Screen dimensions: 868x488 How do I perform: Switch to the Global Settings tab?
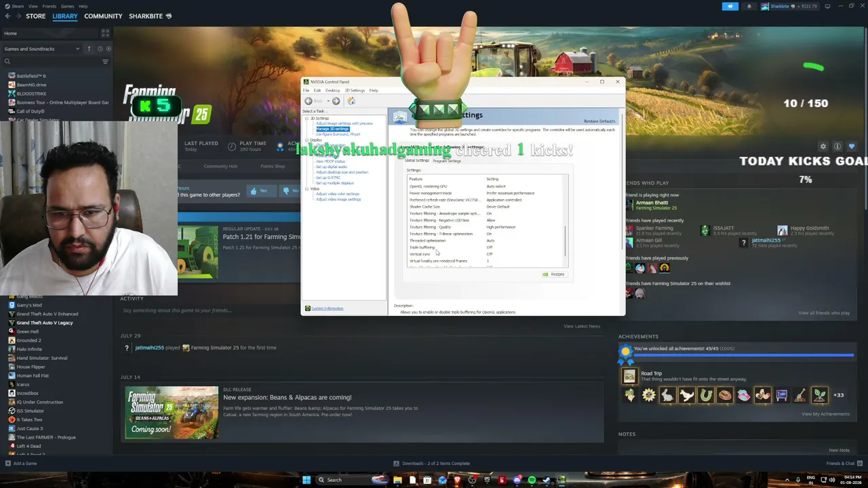[x=417, y=161]
